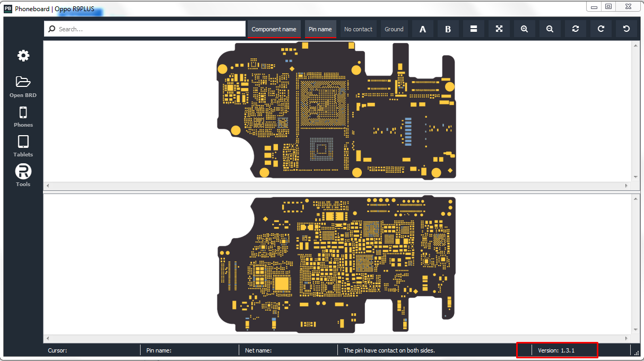Click bottom pane scroll down arrow
The height and width of the screenshot is (361, 644).
click(636, 329)
